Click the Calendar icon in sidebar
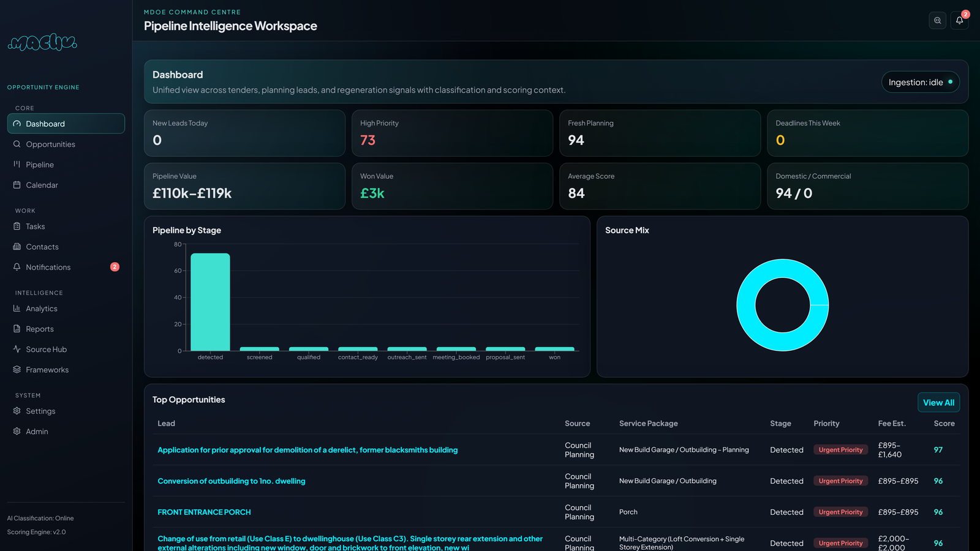 17,185
